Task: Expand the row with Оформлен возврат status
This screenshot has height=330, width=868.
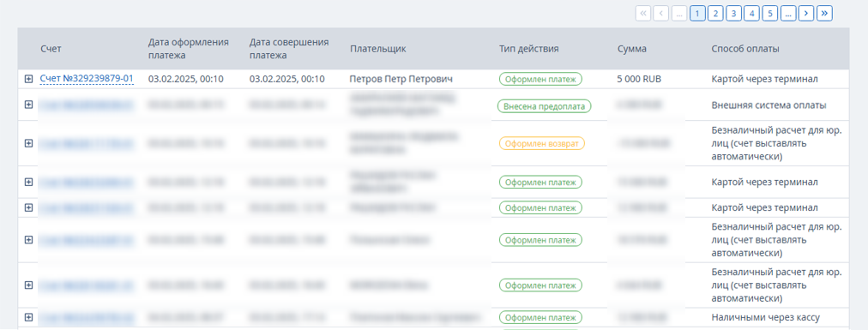Action: 29,143
